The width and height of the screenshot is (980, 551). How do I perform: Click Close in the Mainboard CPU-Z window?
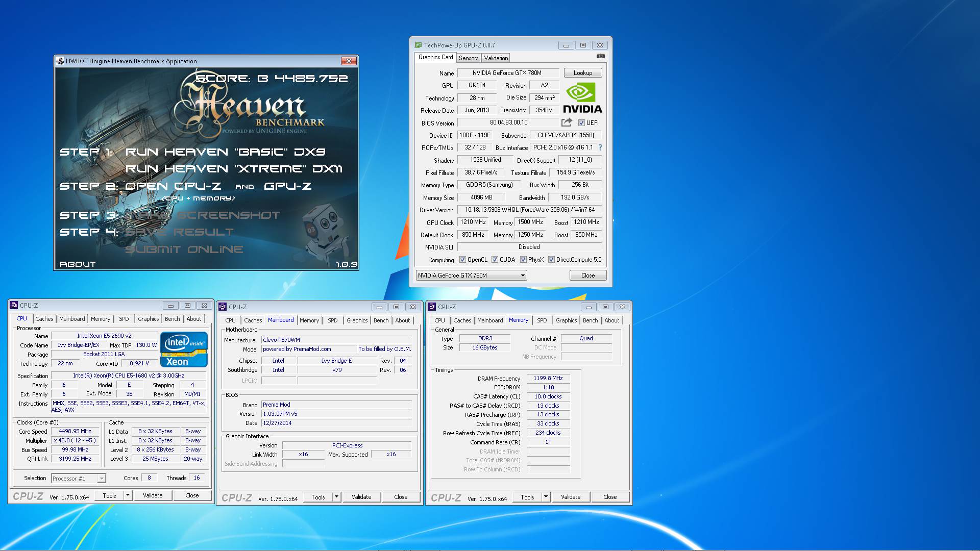pyautogui.click(x=401, y=497)
